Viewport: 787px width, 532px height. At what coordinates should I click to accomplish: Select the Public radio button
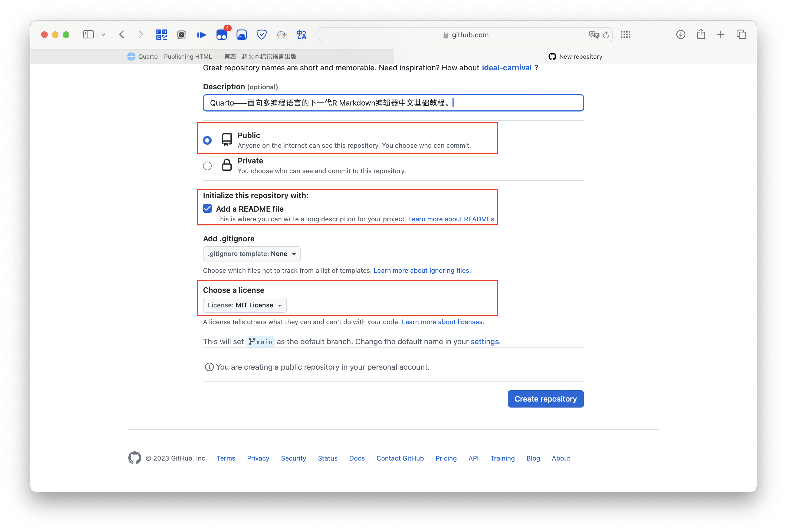(207, 140)
